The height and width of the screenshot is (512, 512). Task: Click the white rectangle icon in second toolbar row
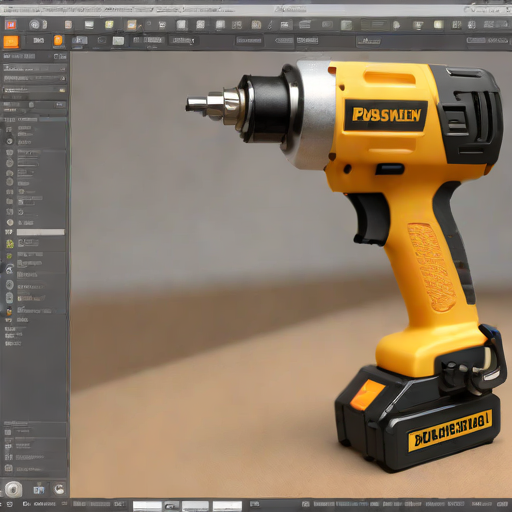118,41
